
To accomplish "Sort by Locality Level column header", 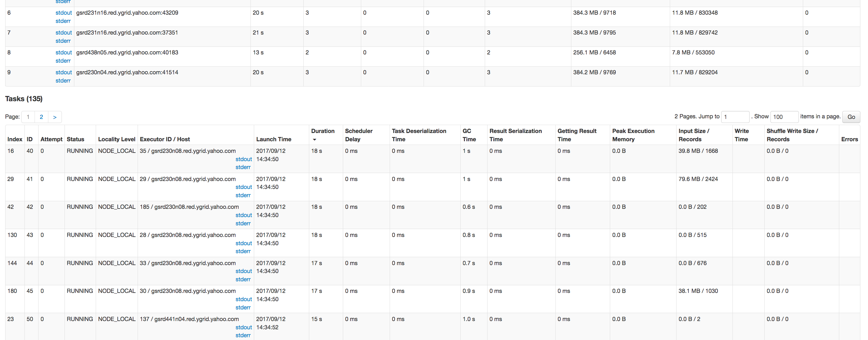I will click(x=116, y=139).
